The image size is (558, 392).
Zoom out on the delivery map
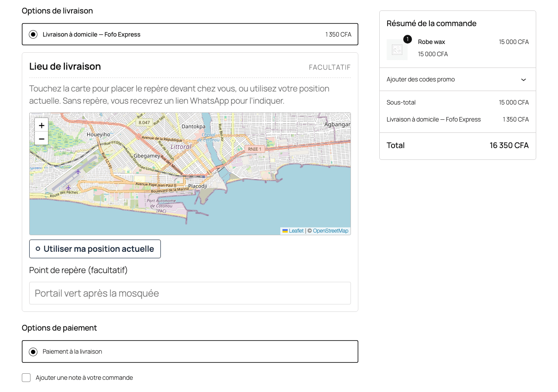(41, 139)
